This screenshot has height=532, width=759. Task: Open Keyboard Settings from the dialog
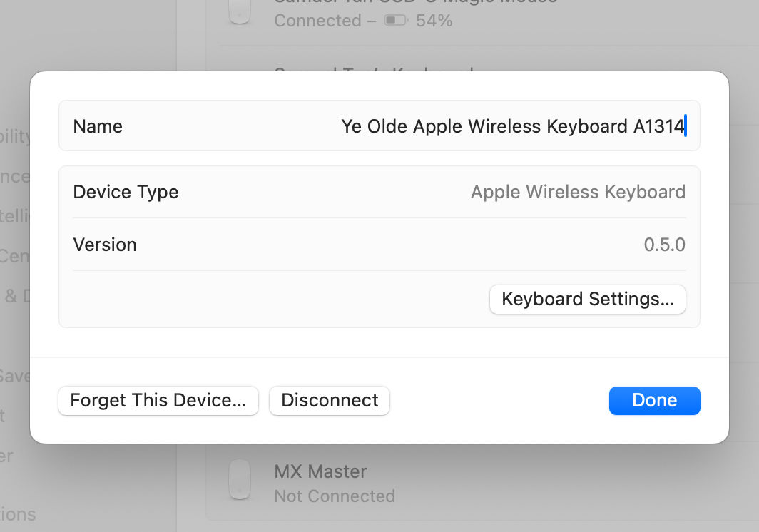click(587, 299)
